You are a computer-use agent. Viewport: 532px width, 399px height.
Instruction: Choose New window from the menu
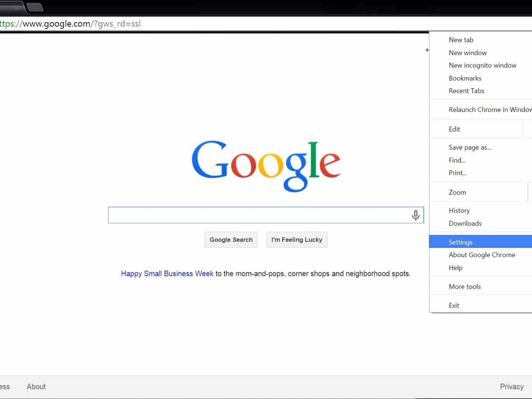(x=481, y=53)
